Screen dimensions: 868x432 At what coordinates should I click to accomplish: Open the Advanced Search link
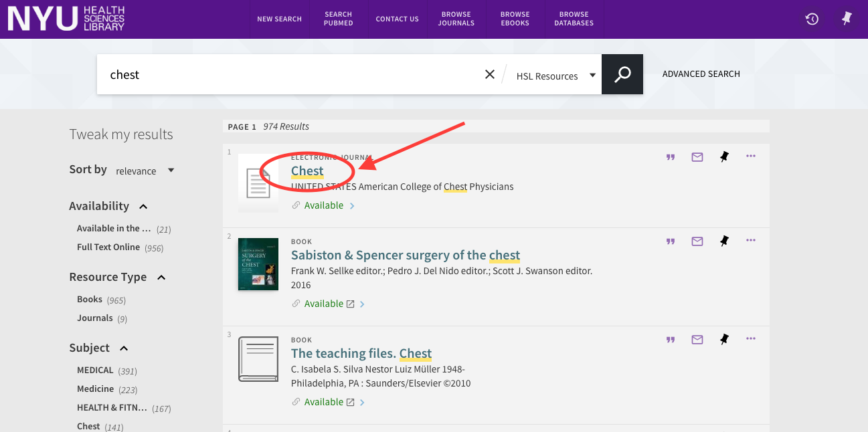pos(701,74)
